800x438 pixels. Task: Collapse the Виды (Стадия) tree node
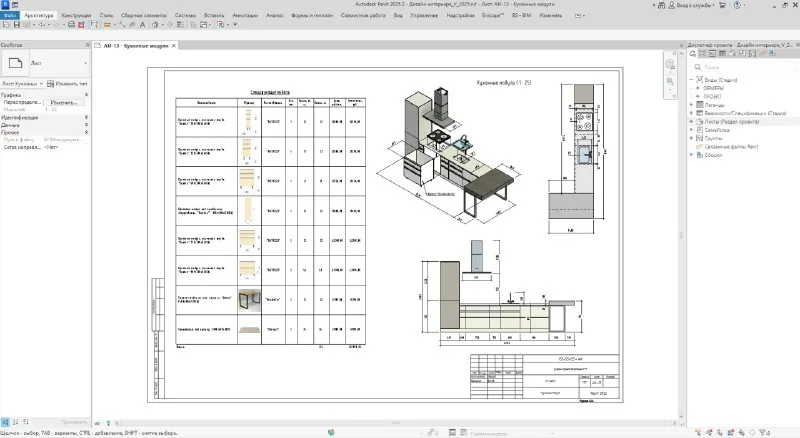(x=692, y=80)
